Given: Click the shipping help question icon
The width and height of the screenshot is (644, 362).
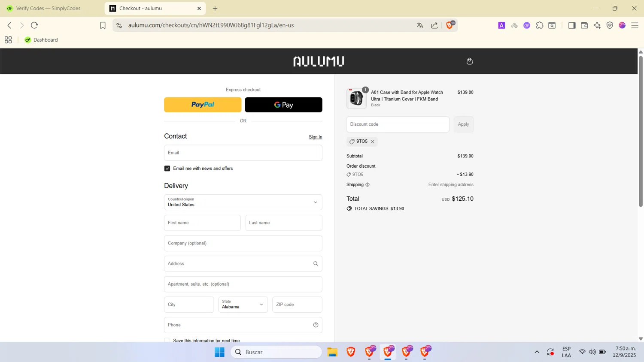Looking at the screenshot, I should click(x=368, y=185).
